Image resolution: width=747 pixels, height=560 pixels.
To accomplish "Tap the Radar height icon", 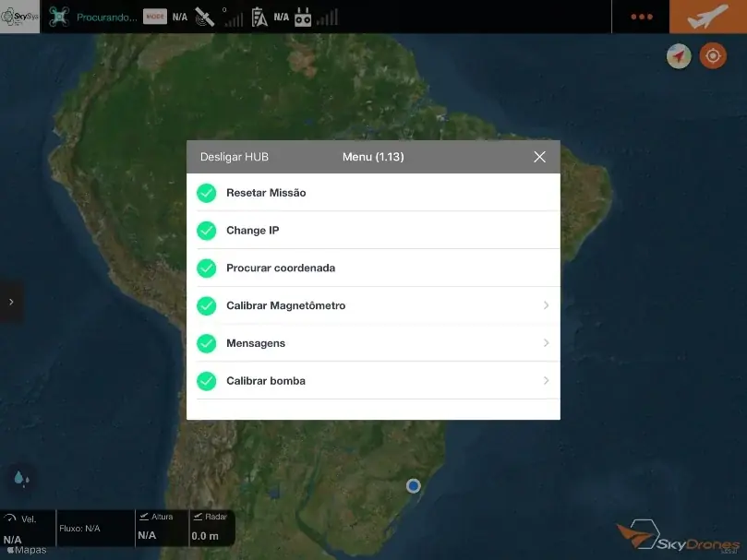I will point(198,517).
